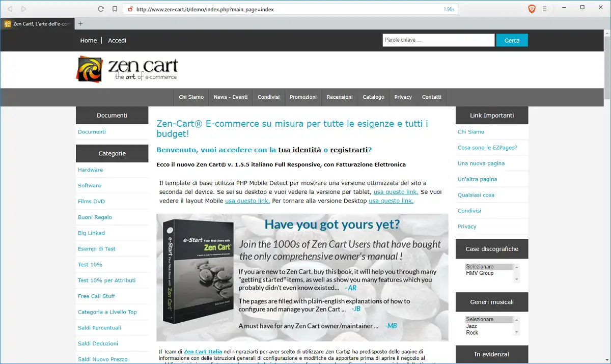
Task: Open a new tab with the plus button
Action: (x=80, y=23)
